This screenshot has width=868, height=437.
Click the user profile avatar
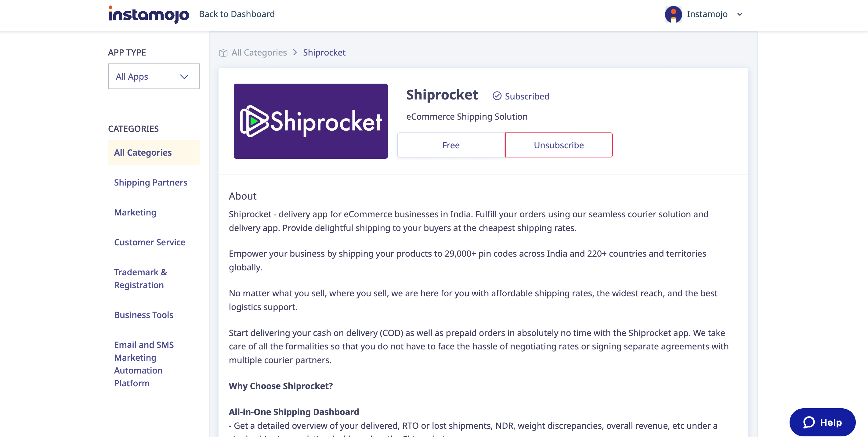coord(673,14)
